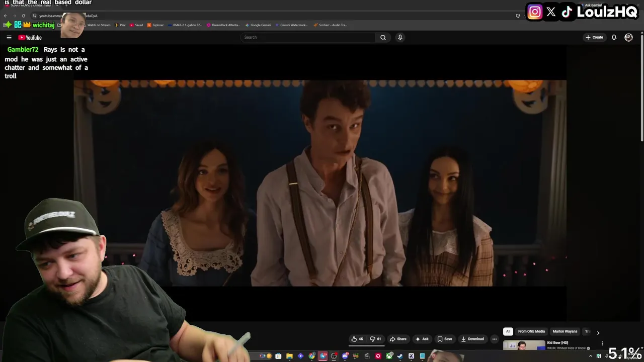Image resolution: width=644 pixels, height=362 pixels.
Task: Start voice search with microphone icon
Action: click(400, 37)
